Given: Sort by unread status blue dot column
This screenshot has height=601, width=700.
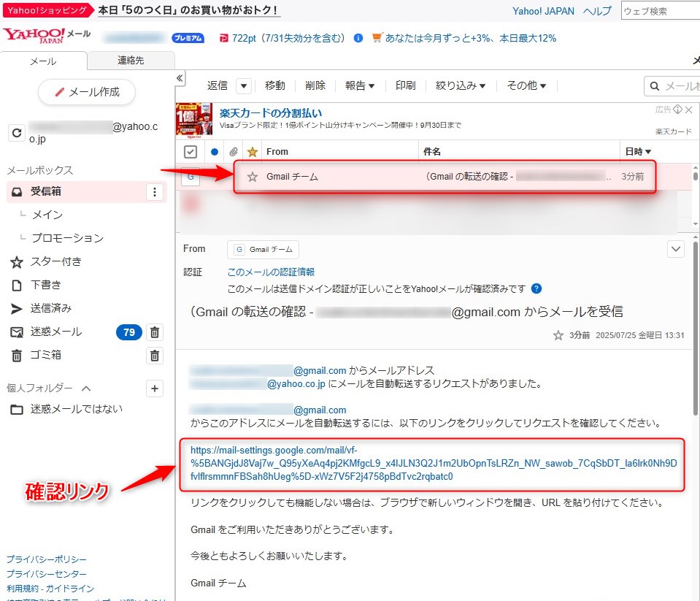Looking at the screenshot, I should pyautogui.click(x=215, y=152).
